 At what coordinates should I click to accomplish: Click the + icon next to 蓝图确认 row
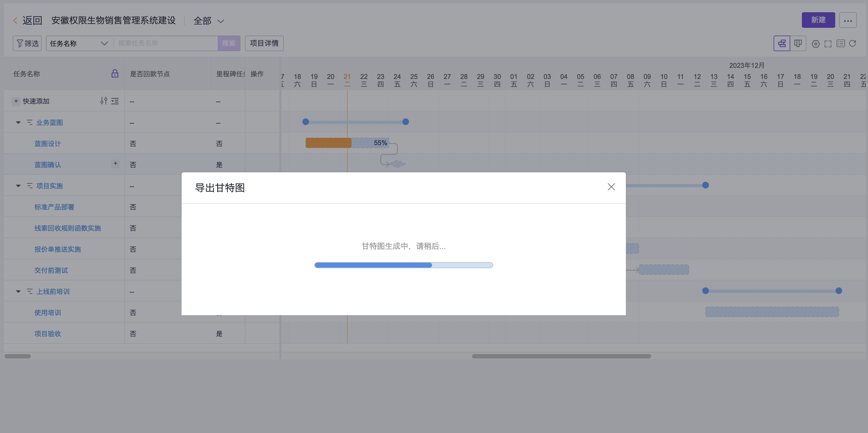[115, 165]
